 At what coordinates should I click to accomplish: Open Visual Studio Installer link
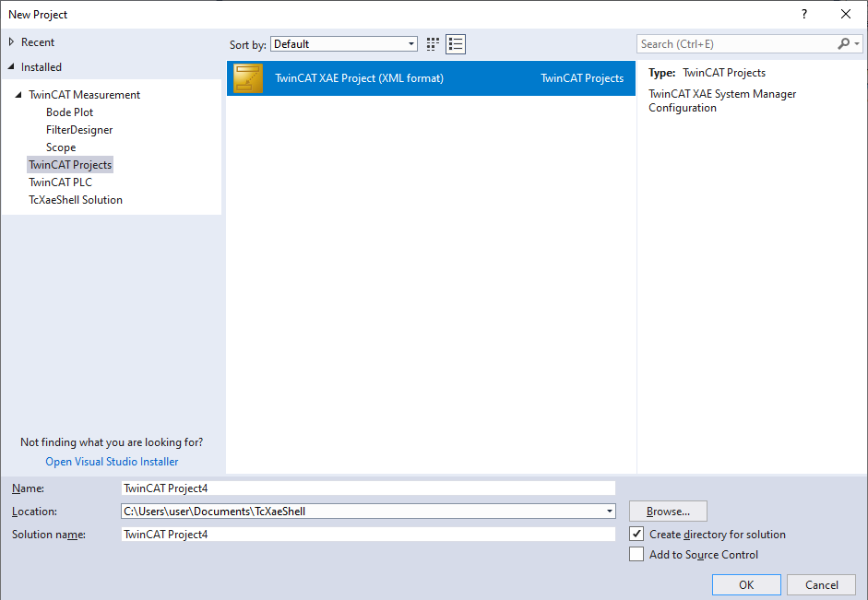[x=112, y=461]
